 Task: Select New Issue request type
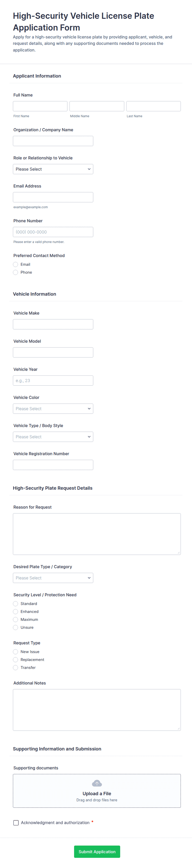15,652
